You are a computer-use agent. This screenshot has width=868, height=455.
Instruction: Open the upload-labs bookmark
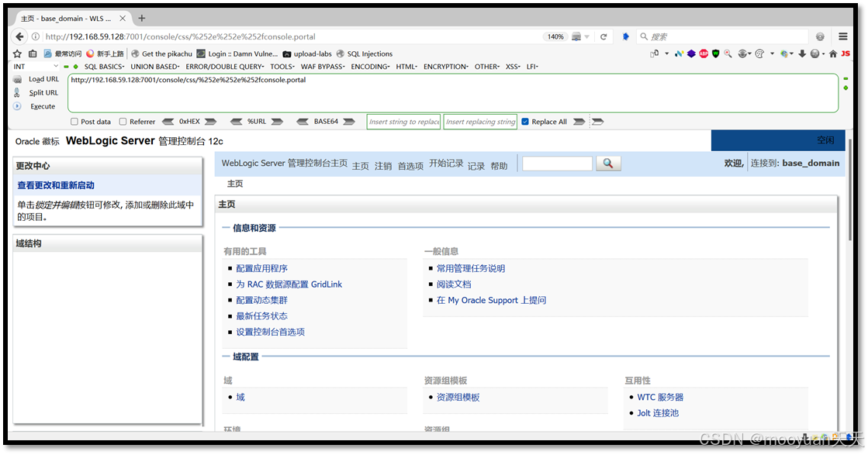(307, 53)
